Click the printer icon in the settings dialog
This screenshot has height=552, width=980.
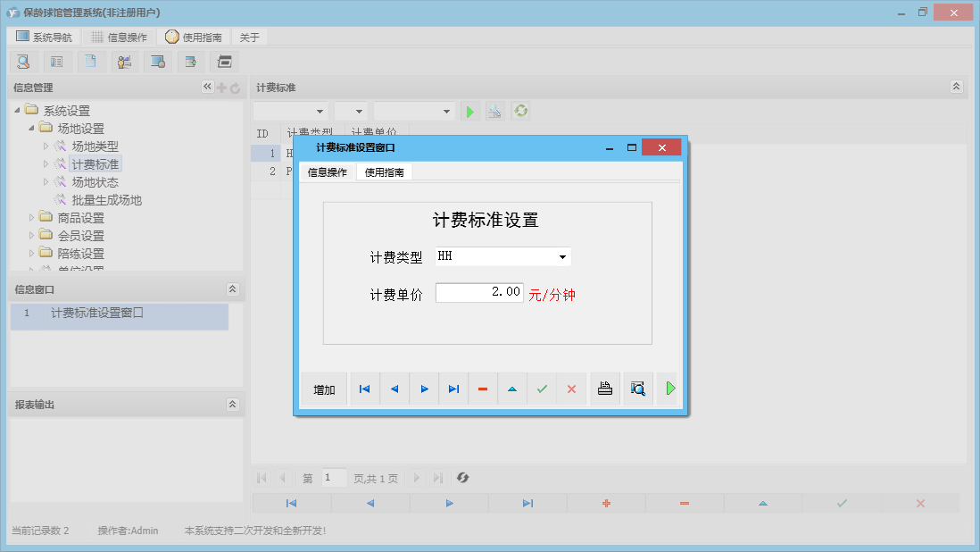pyautogui.click(x=604, y=389)
